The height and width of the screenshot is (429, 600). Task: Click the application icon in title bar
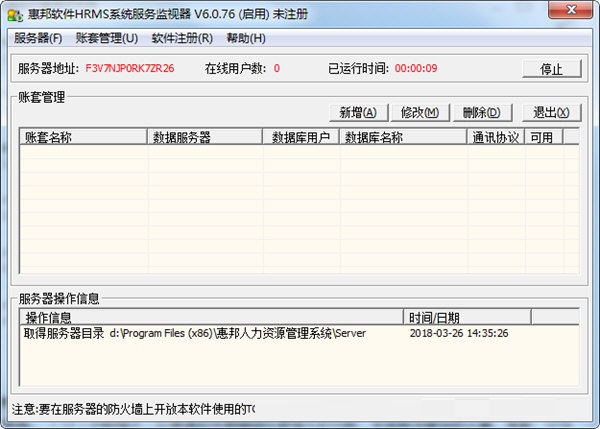16,15
